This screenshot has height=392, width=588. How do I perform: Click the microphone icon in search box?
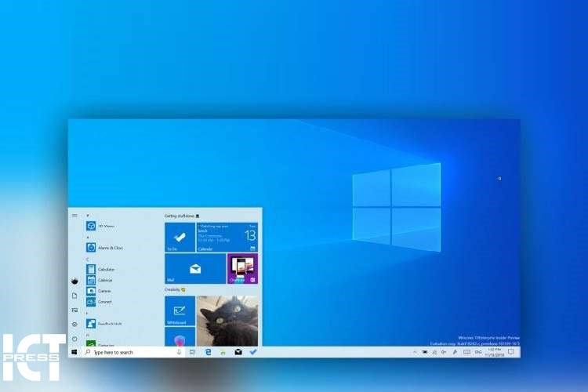(x=179, y=353)
